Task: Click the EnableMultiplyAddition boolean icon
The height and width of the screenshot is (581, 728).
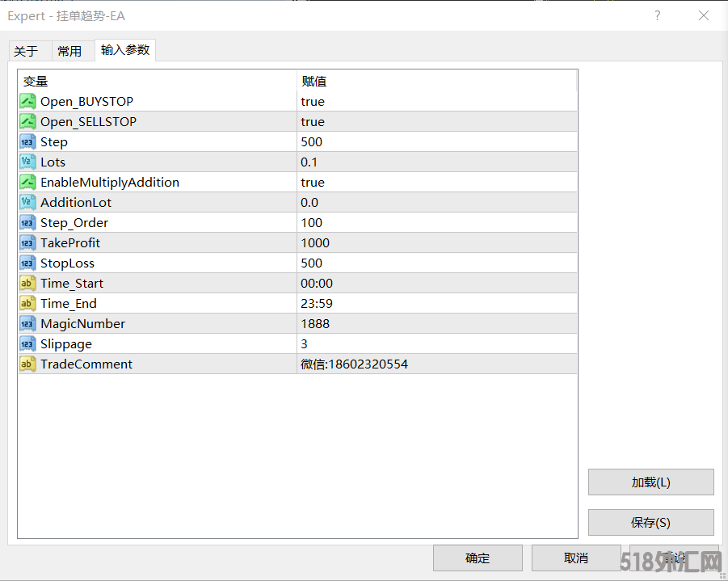Action: 27,183
